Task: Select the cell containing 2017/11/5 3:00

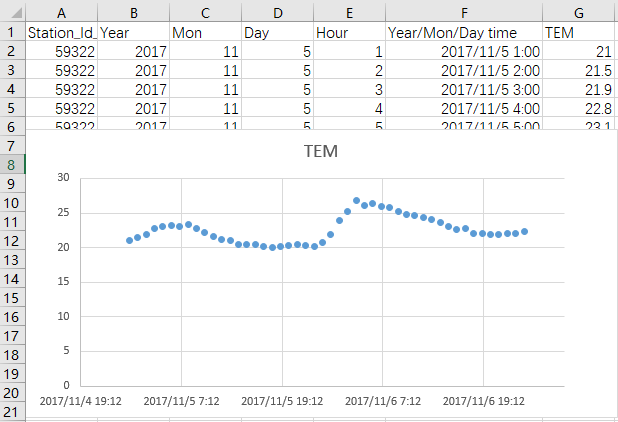Action: [463, 89]
